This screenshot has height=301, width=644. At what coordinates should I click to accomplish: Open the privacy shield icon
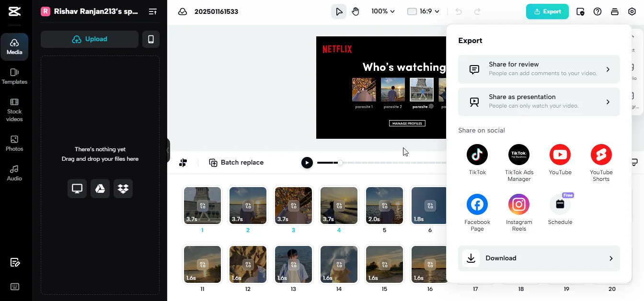580,11
